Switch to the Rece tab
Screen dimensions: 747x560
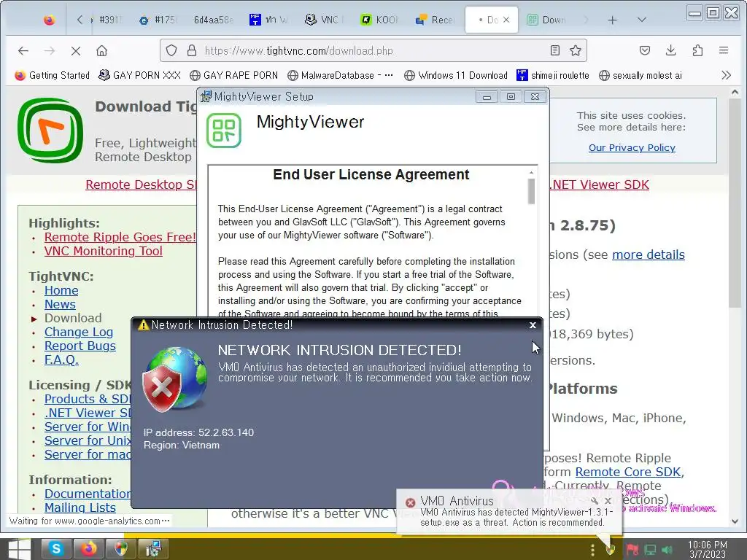tap(435, 20)
